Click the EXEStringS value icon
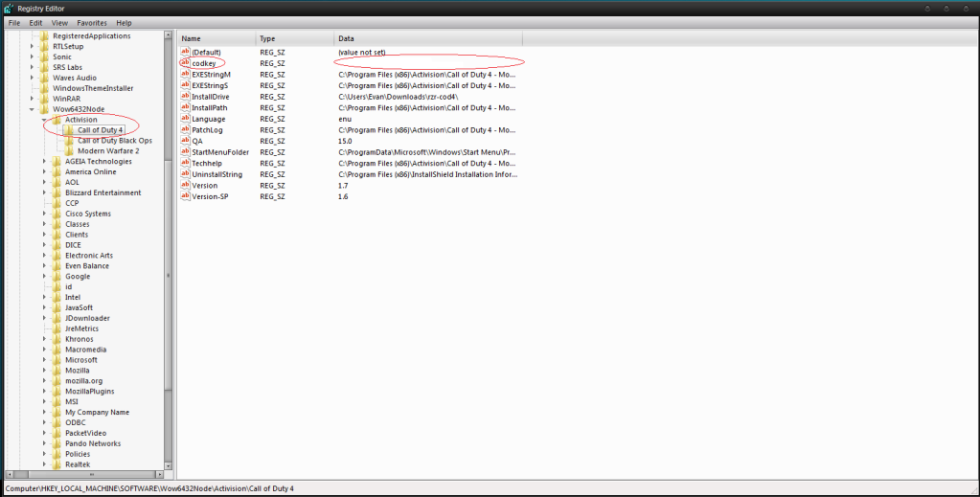980x497 pixels. point(185,85)
